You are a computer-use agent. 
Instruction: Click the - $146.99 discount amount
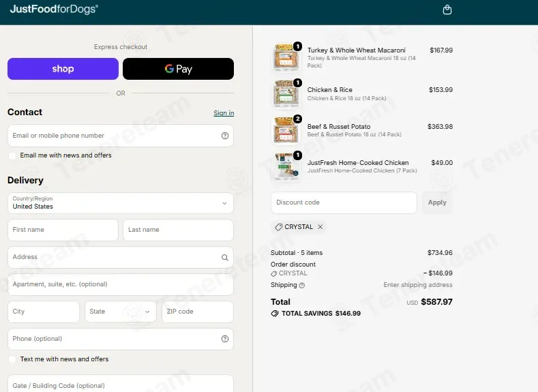pos(438,273)
